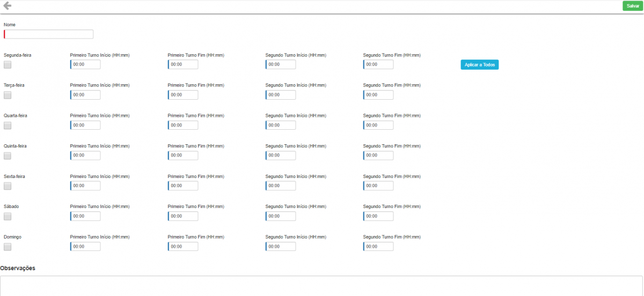This screenshot has height=296, width=644.
Task: Click the Terça-feira label text
Action: (14, 85)
